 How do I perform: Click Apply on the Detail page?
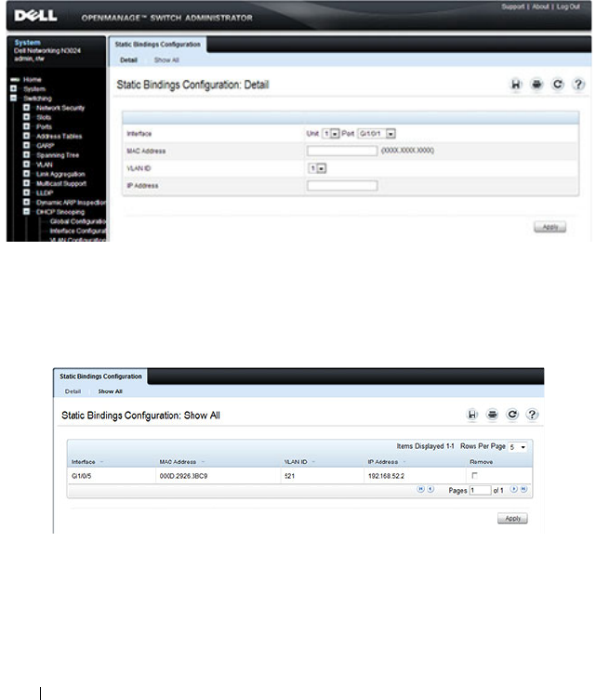click(x=550, y=227)
